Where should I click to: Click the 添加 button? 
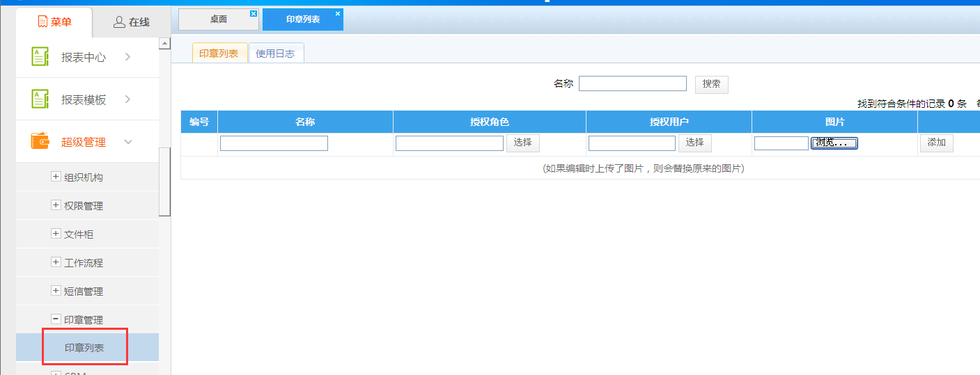pos(937,143)
